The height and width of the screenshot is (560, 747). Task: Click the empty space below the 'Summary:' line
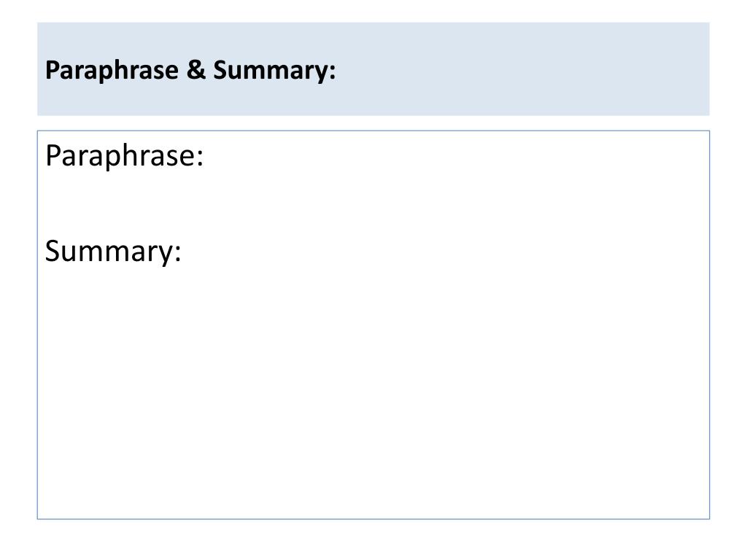[373, 391]
